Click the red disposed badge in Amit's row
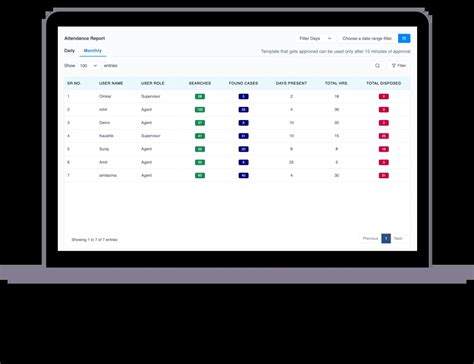Screen dimensions: 474x364 coord(384,162)
